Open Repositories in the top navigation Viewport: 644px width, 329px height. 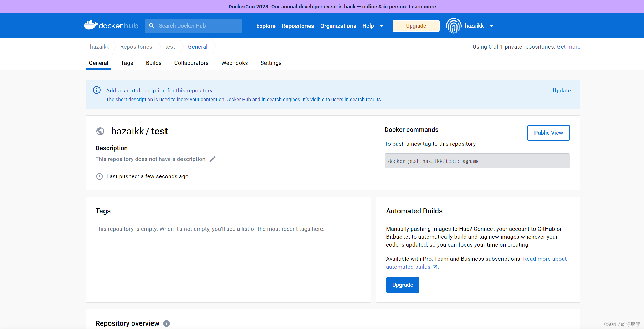[298, 26]
